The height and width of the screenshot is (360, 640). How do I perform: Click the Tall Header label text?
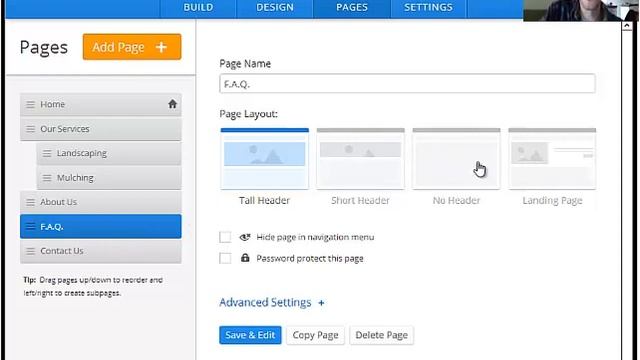point(264,200)
